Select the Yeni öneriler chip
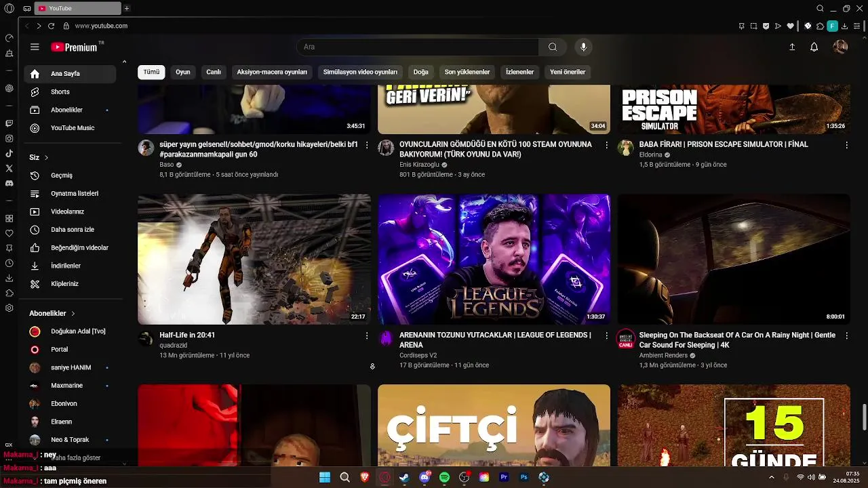Screen dimensions: 868x488 tap(568, 72)
